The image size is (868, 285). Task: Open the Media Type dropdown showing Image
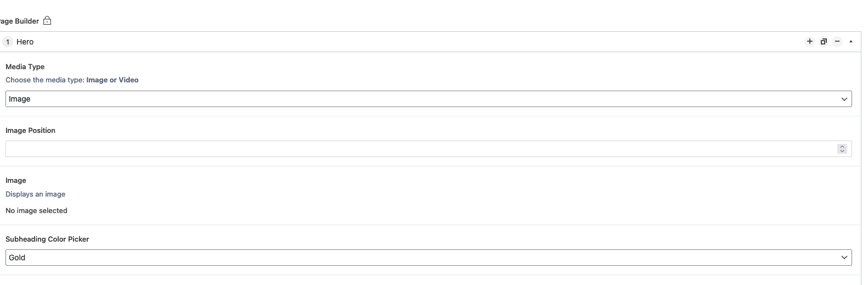(429, 99)
